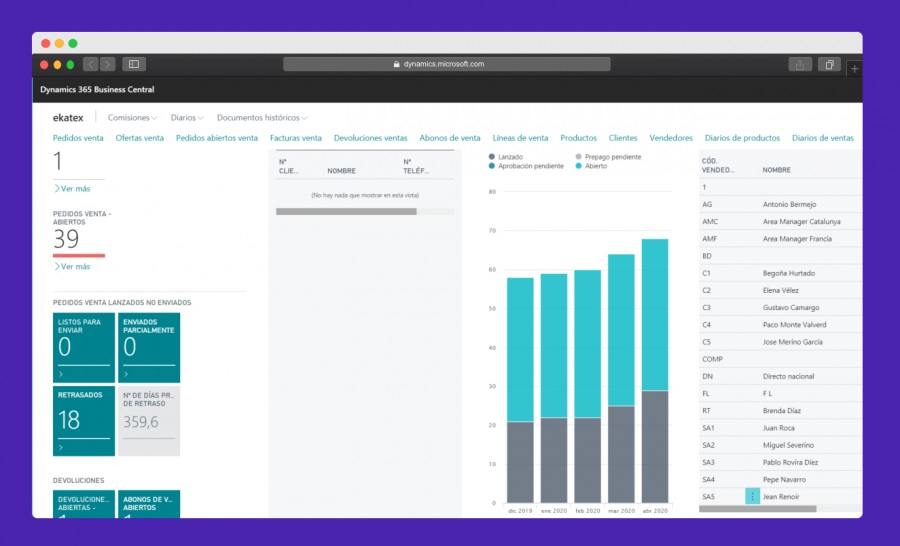
Task: Click the three-dot icon on Jean Renoir row
Action: point(752,497)
